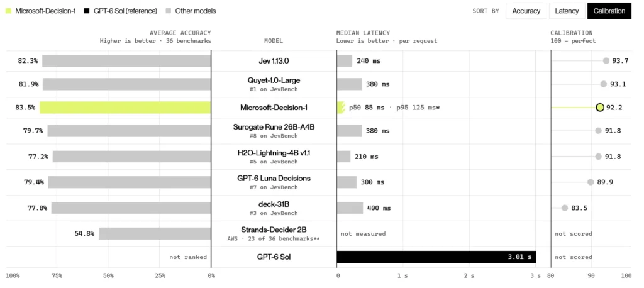This screenshot has width=644, height=288.
Task: Sort the chart by Accuracy
Action: coord(526,11)
